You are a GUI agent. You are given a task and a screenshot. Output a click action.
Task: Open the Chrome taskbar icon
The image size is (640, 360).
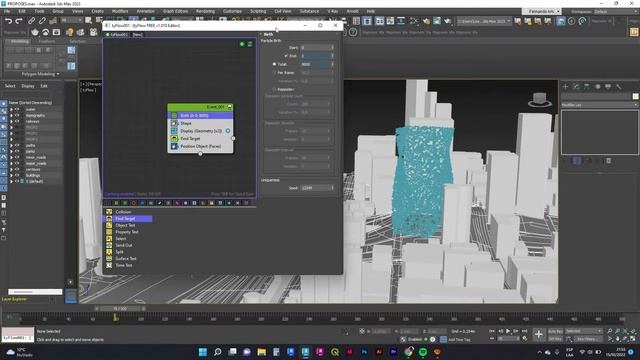(x=408, y=352)
